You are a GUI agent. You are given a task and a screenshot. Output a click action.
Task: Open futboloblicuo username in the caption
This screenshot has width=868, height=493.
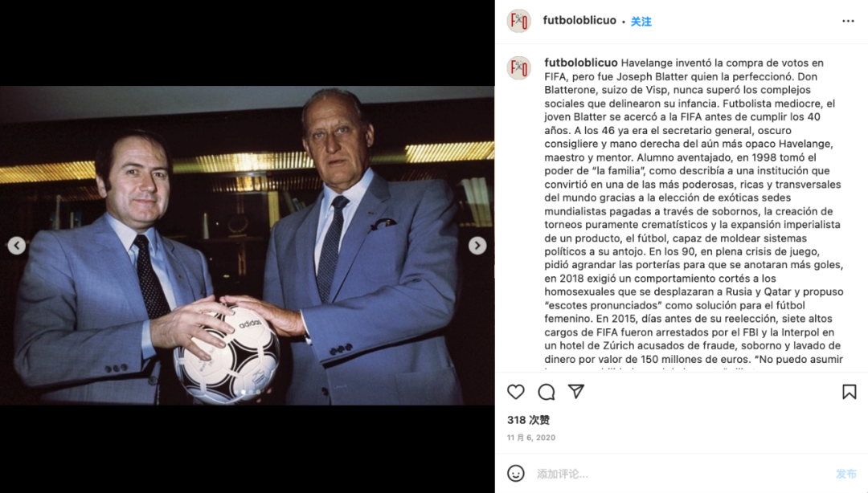pyautogui.click(x=581, y=63)
